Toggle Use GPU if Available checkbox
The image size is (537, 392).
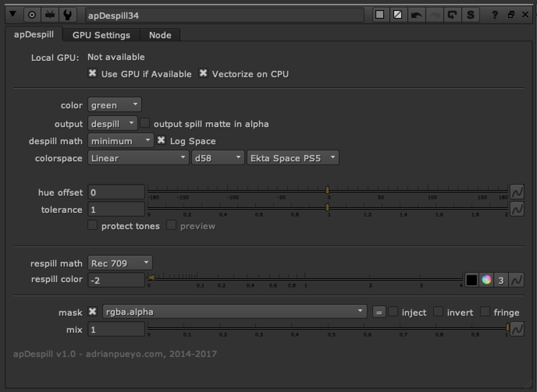click(93, 74)
